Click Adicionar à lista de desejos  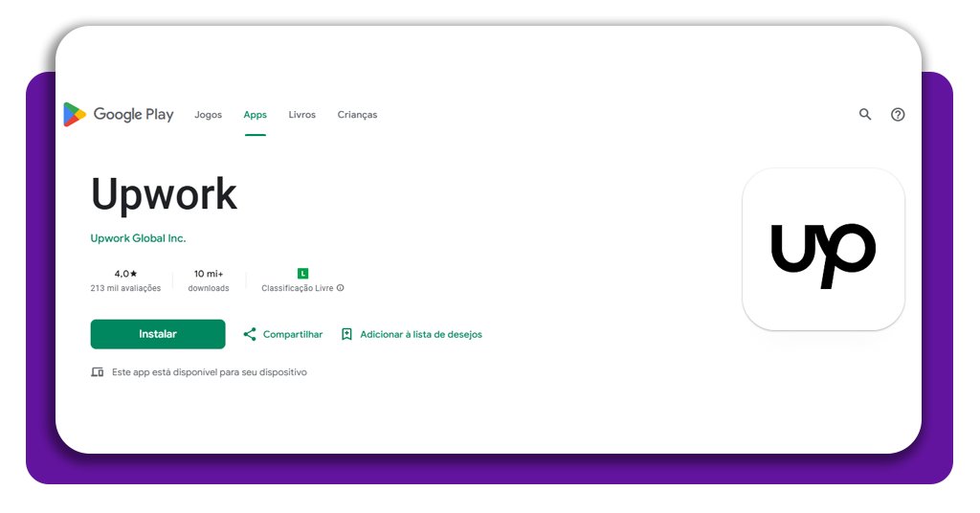click(x=421, y=335)
